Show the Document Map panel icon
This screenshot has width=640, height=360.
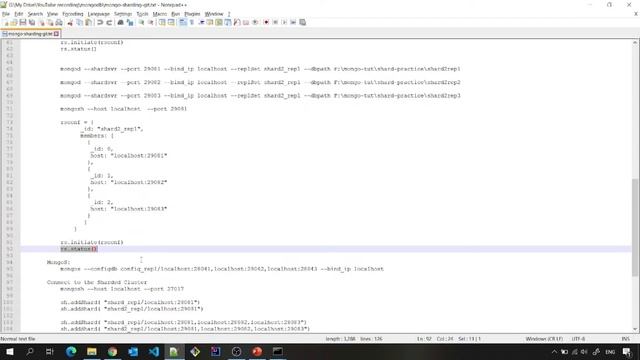click(219, 22)
